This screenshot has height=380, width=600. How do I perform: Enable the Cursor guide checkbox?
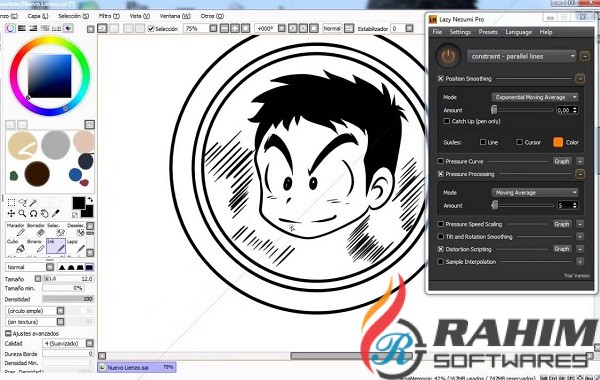click(x=519, y=142)
